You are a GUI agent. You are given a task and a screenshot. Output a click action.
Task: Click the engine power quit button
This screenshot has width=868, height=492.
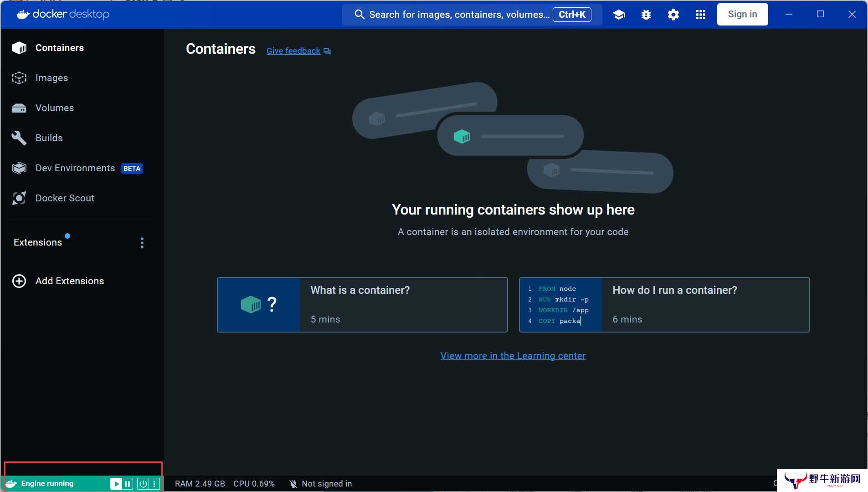coord(143,484)
